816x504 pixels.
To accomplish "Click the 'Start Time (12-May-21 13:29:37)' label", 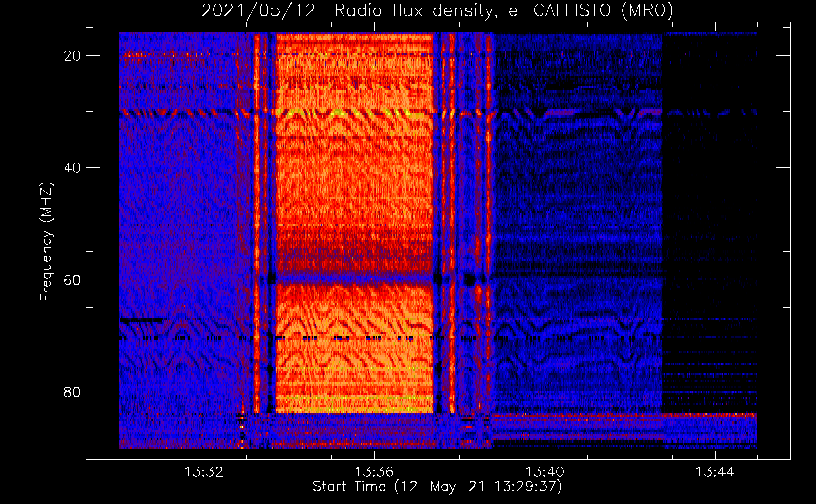I will [437, 487].
